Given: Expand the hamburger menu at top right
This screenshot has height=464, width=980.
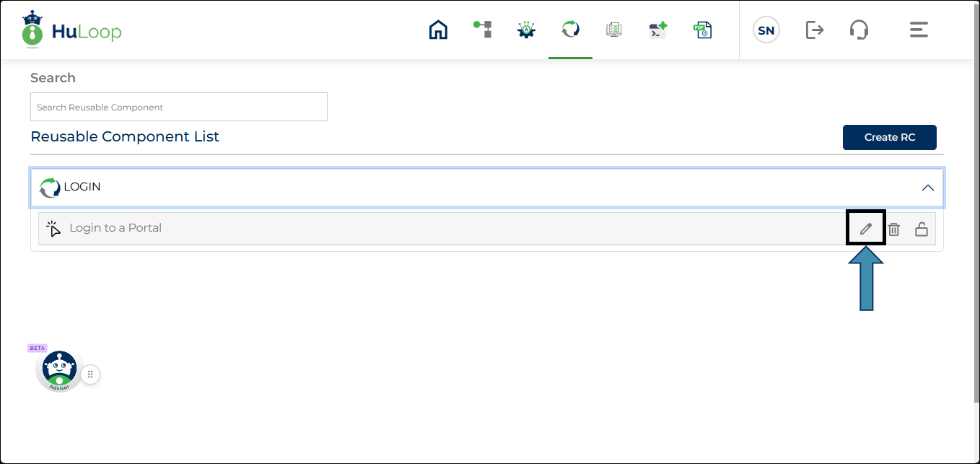Looking at the screenshot, I should click(x=918, y=30).
